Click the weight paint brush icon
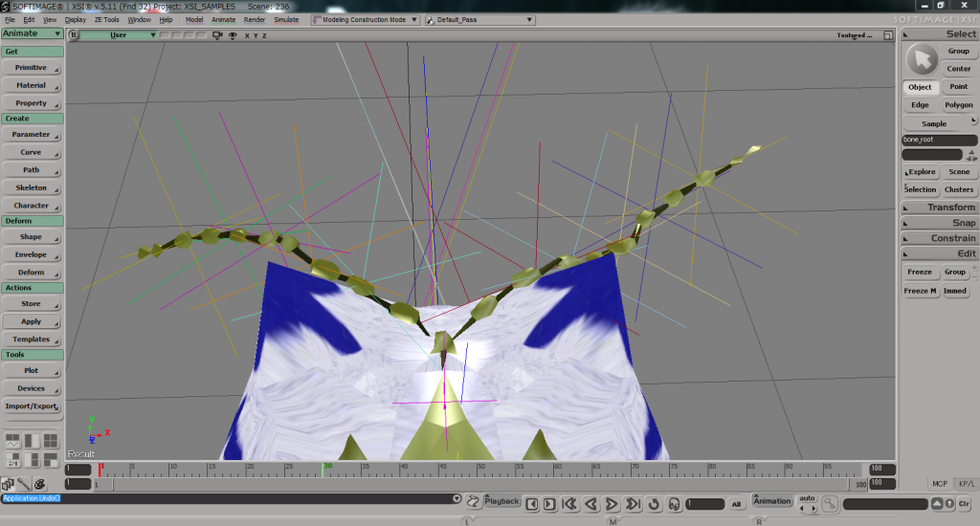This screenshot has height=526, width=980. click(x=24, y=484)
